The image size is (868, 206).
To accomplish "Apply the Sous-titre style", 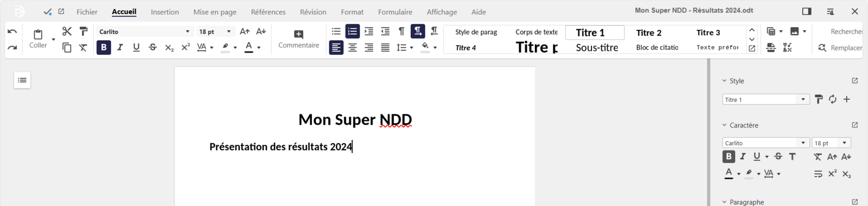I will coord(597,48).
